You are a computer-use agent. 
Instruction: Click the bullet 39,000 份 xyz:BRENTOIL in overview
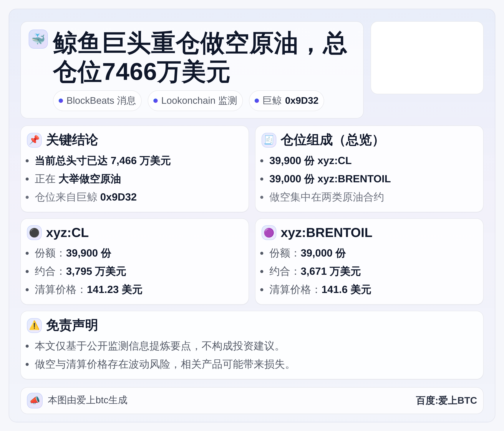[330, 179]
